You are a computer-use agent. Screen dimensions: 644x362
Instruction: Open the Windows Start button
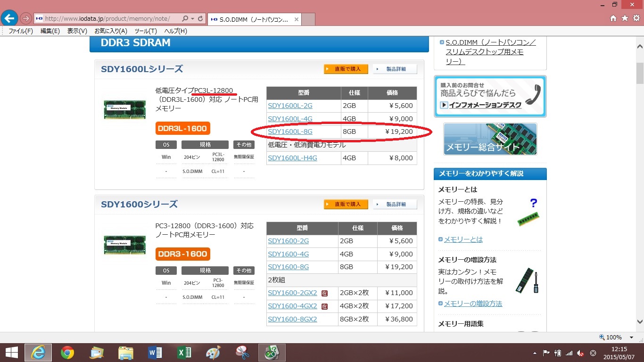[11, 353]
